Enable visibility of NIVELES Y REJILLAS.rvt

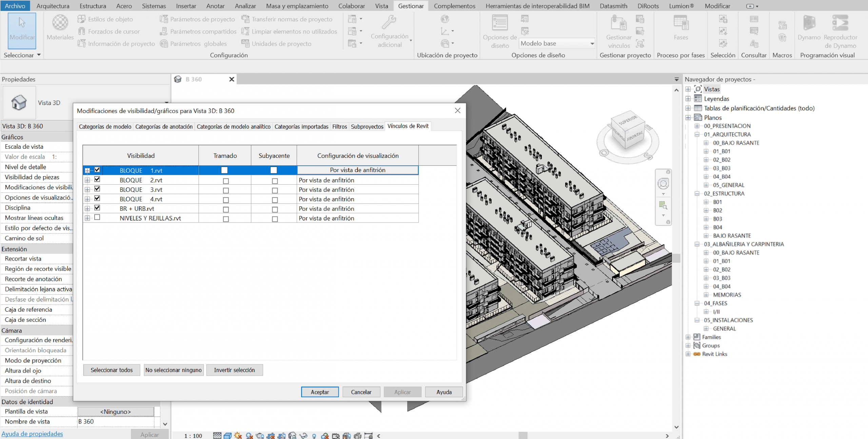pyautogui.click(x=97, y=217)
